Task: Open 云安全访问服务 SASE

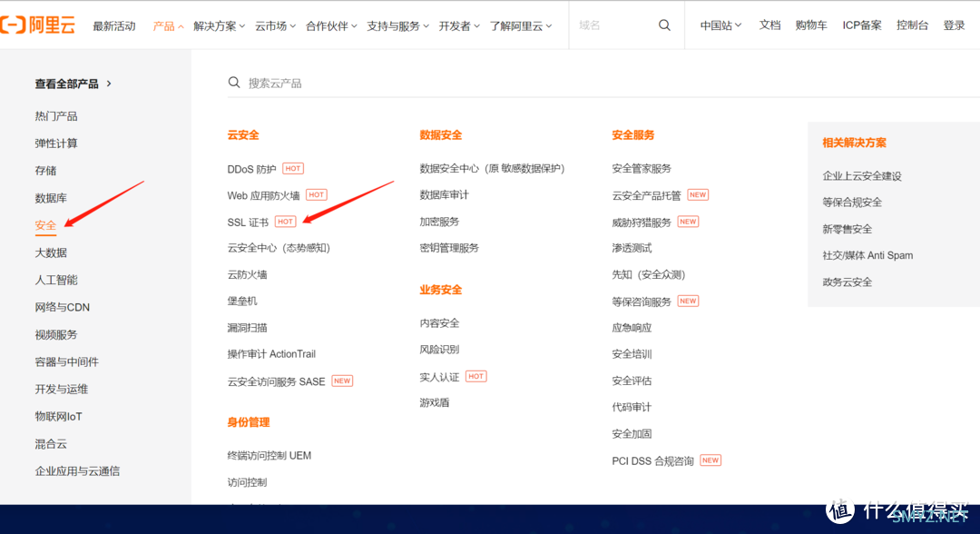Action: tap(276, 381)
